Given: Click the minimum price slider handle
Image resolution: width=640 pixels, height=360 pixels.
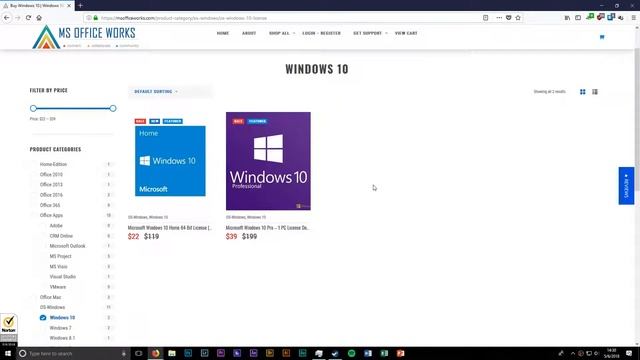Looking at the screenshot, I should 33,108.
